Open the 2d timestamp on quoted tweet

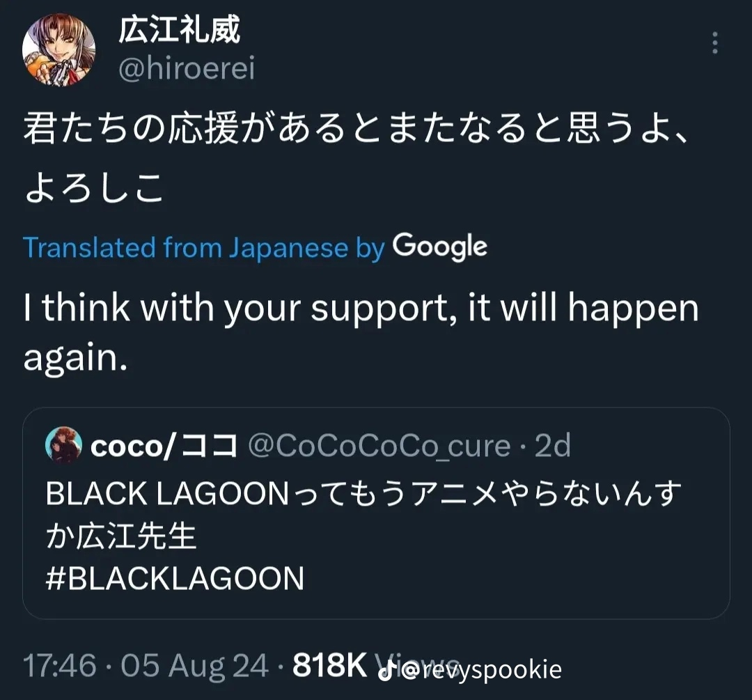552,446
